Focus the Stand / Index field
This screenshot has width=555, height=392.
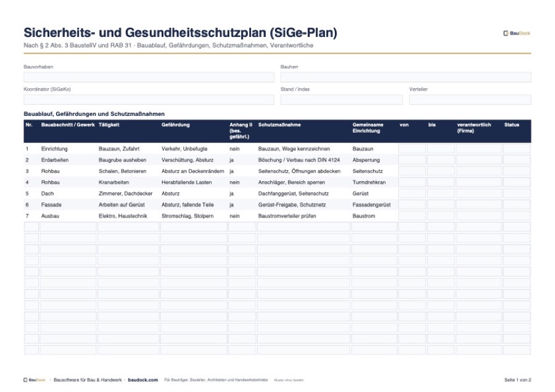click(x=341, y=99)
